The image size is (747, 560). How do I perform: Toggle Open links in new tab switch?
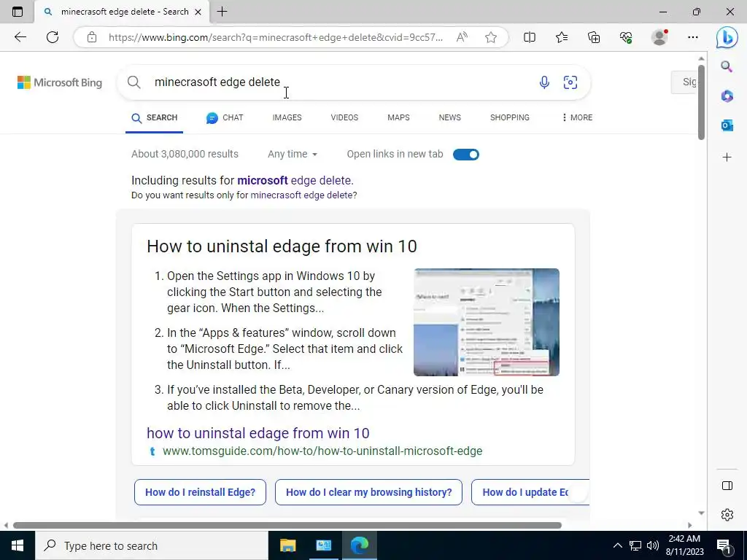pyautogui.click(x=466, y=155)
